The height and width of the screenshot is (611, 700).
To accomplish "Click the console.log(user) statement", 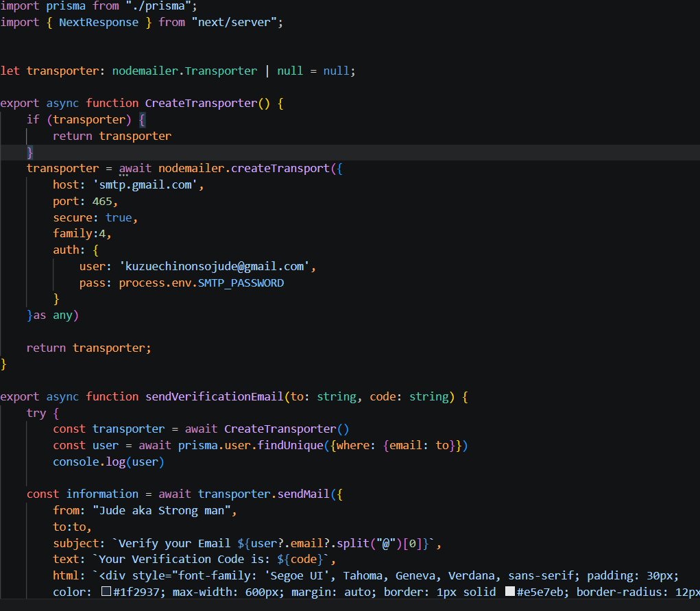I will click(108, 462).
